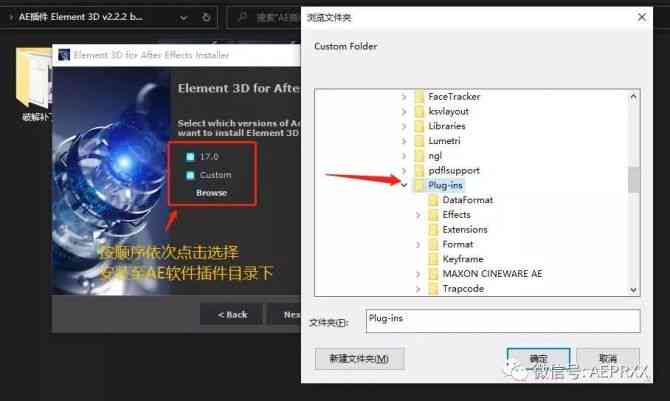Toggle the 17.0 version checkbox
Image resolution: width=670 pixels, height=401 pixels.
click(191, 156)
